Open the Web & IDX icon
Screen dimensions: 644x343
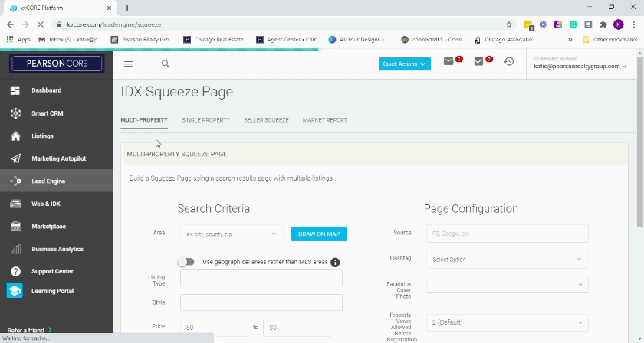(15, 204)
